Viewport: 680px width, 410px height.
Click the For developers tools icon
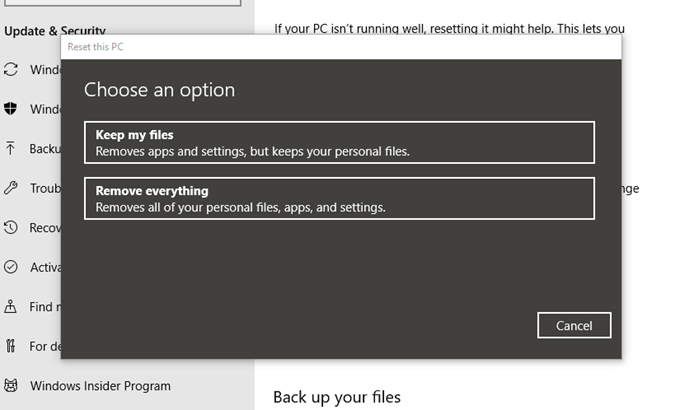pyautogui.click(x=12, y=346)
